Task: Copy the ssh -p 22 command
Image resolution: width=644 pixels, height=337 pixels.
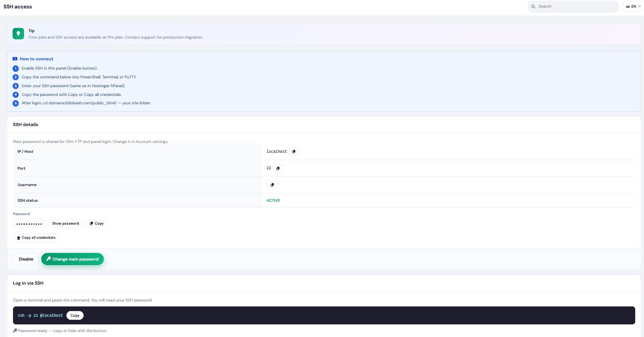Action: (x=75, y=316)
